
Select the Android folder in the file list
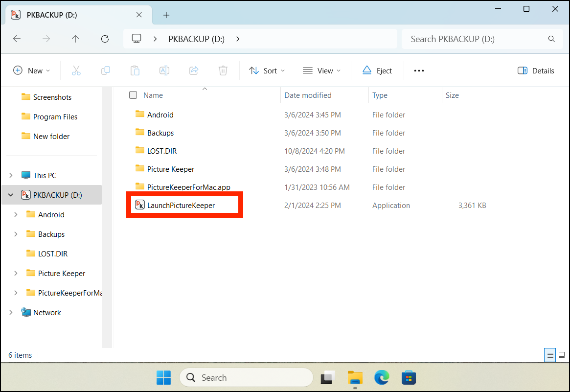click(160, 115)
